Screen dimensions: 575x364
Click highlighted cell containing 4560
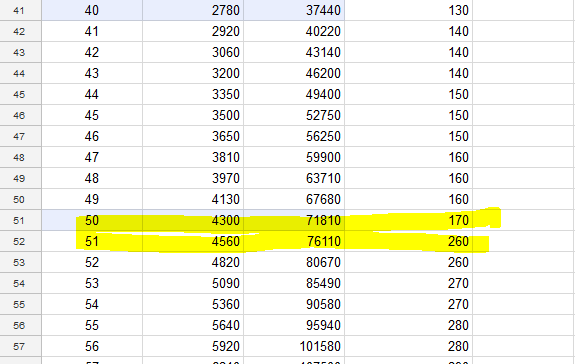click(x=193, y=241)
